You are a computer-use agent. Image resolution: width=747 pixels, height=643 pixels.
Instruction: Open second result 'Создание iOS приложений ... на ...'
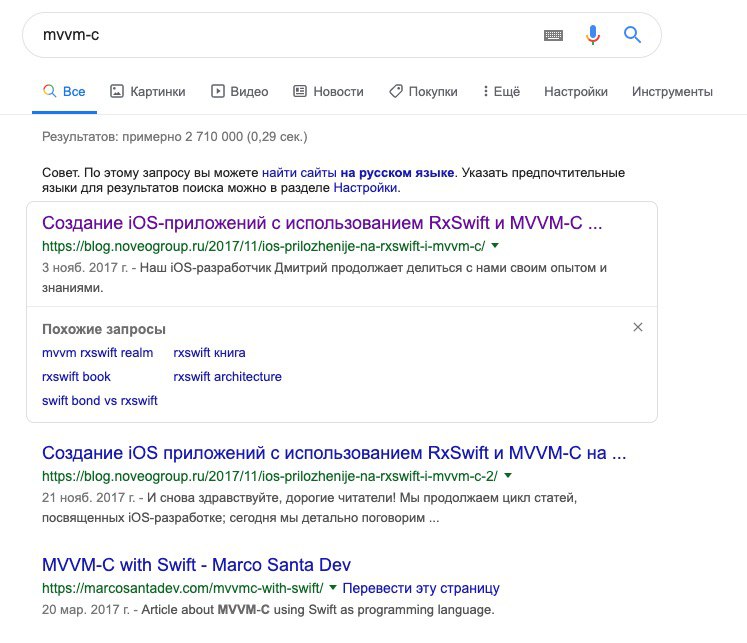pyautogui.click(x=334, y=453)
